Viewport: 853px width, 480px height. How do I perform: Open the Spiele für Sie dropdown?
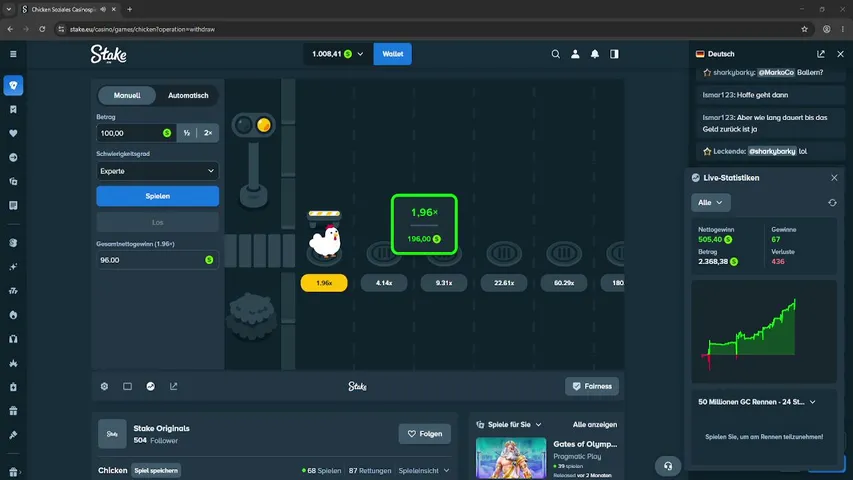pos(509,424)
